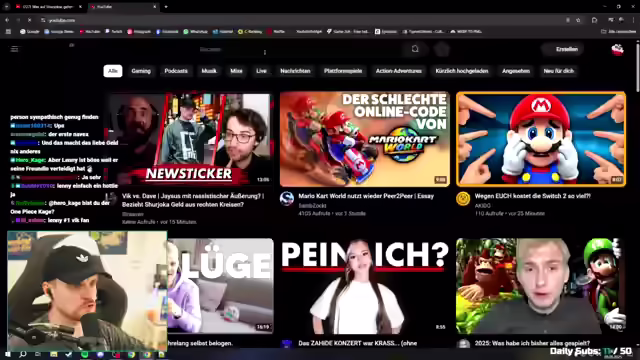Go back with the browser back arrow
Image resolution: width=640 pixels, height=360 pixels.
click(x=7, y=20)
